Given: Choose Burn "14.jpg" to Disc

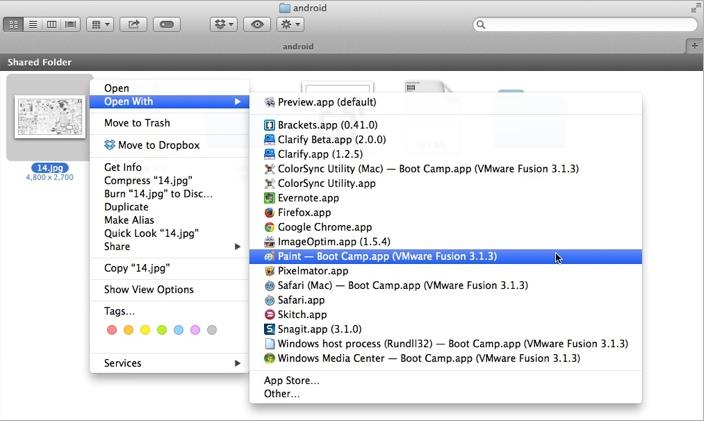Looking at the screenshot, I should click(x=169, y=193).
